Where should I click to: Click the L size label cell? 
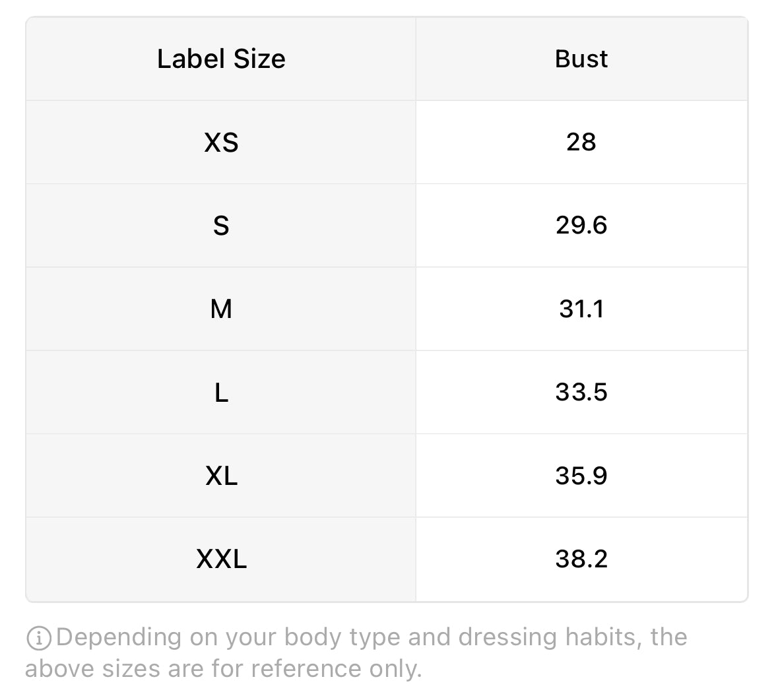[221, 393]
